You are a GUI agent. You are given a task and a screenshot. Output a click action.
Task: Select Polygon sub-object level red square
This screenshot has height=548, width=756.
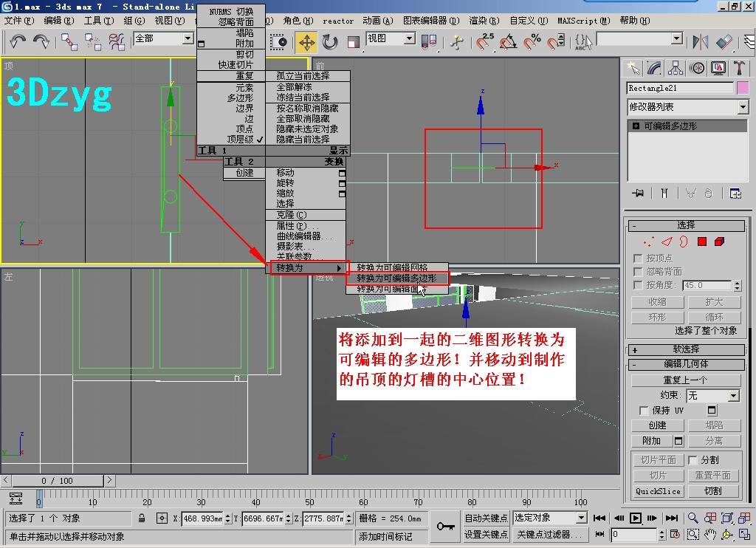tap(702, 242)
